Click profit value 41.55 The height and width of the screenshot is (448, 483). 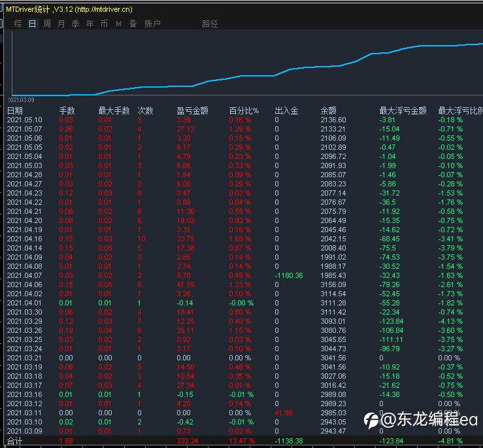coord(186,284)
